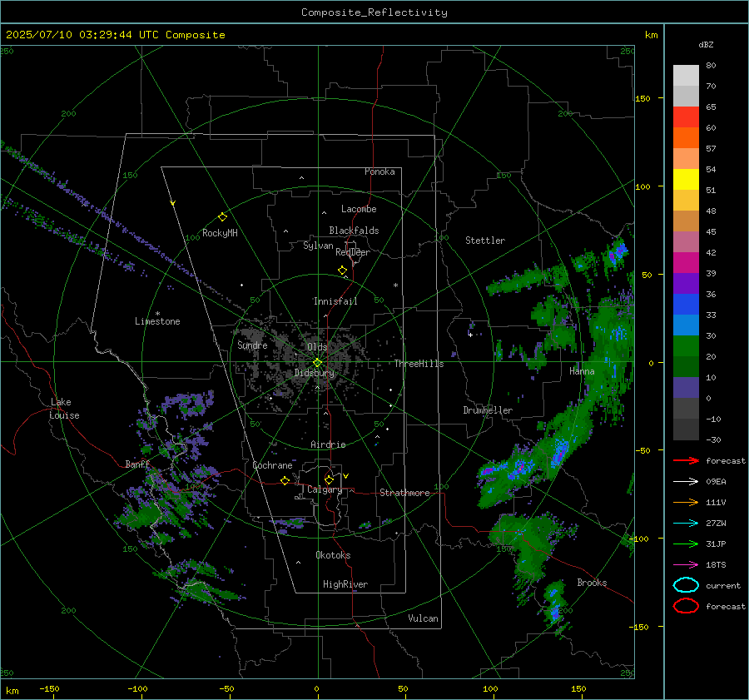
Task: Click the white plus marker west of Hanna
Action: 470,335
